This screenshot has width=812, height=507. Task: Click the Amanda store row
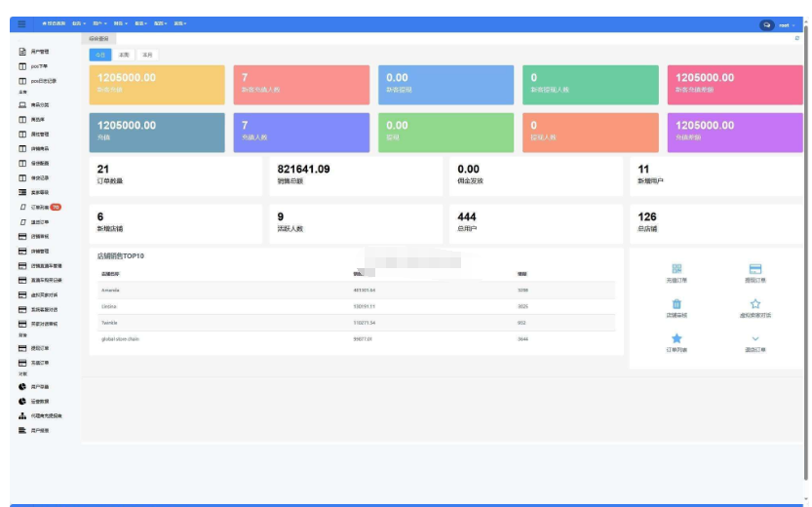click(x=351, y=291)
